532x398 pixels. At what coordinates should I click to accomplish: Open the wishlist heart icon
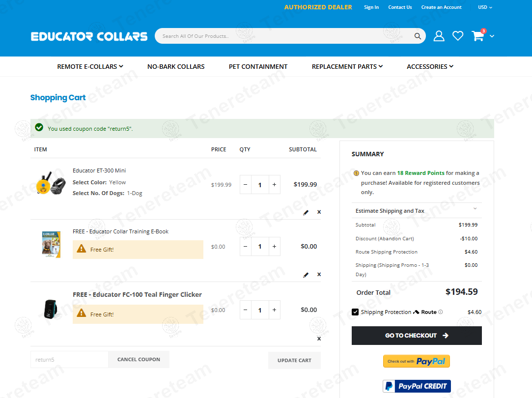pos(458,36)
